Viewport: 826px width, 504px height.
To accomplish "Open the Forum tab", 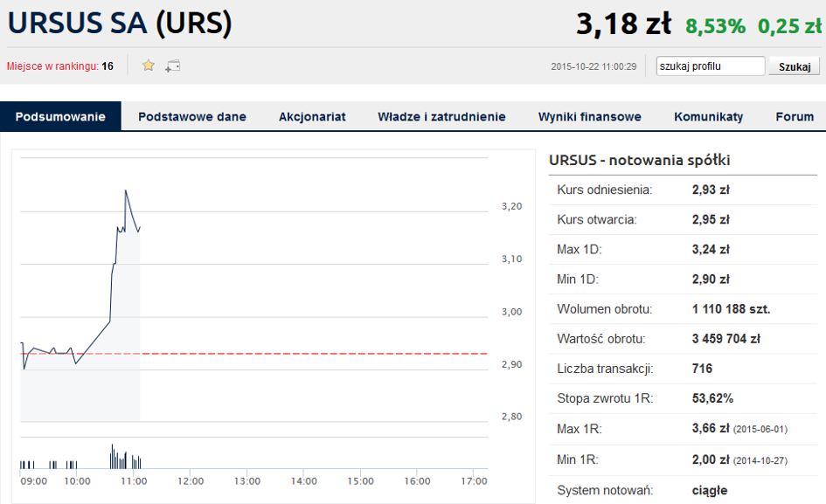I will 795,116.
